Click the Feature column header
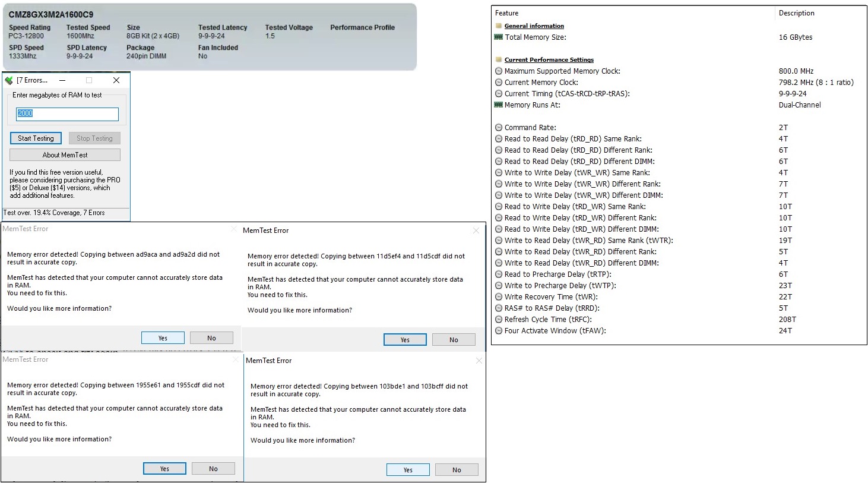Screen dimensions: 868x483 pyautogui.click(x=506, y=13)
